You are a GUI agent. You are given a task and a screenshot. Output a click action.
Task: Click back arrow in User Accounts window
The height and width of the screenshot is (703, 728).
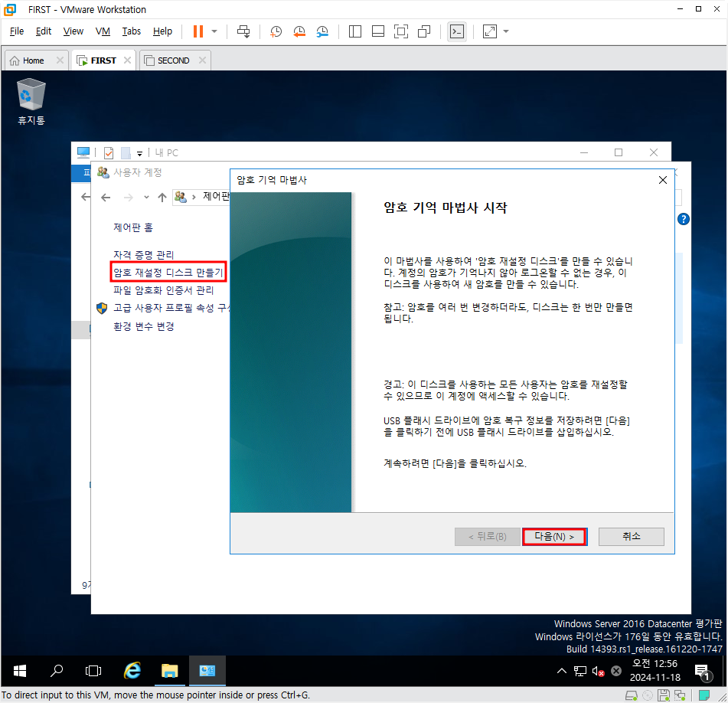pos(106,198)
